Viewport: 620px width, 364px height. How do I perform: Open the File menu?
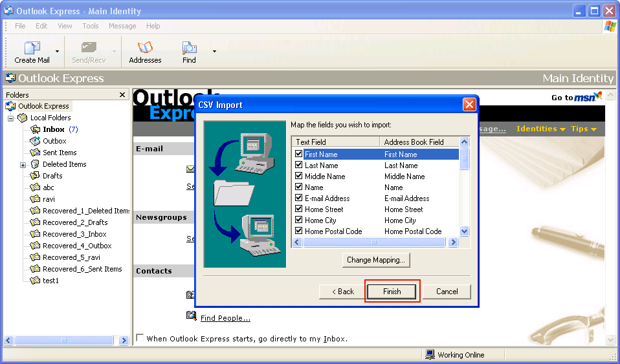[20, 26]
